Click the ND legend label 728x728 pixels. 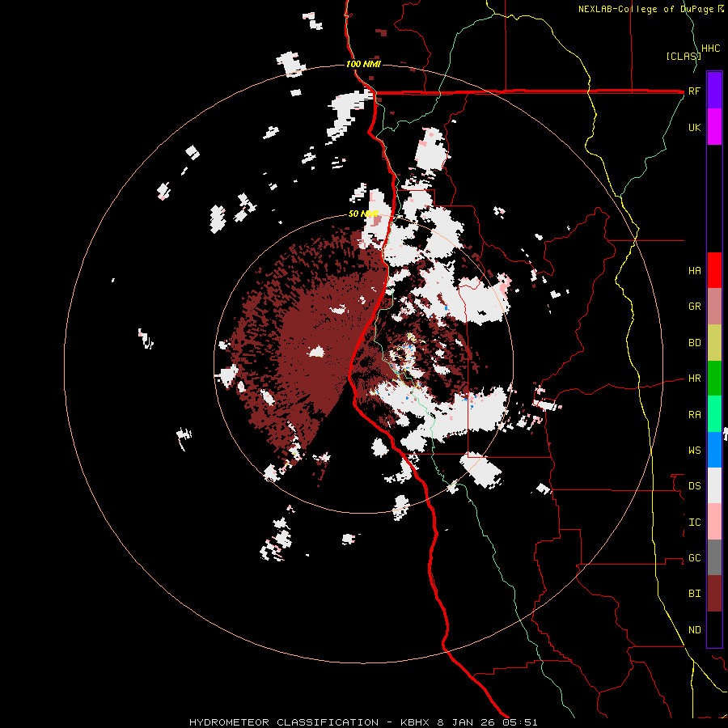coord(694,630)
